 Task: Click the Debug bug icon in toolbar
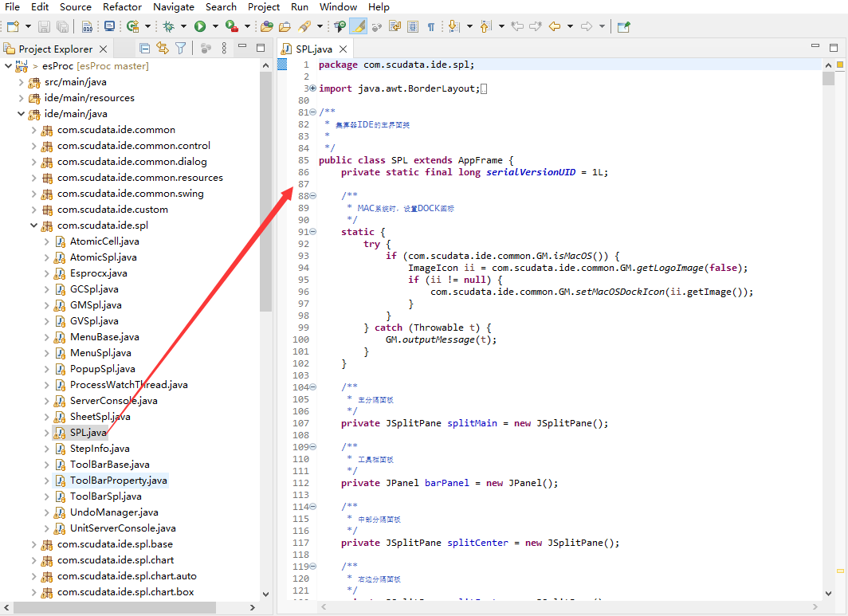point(168,26)
